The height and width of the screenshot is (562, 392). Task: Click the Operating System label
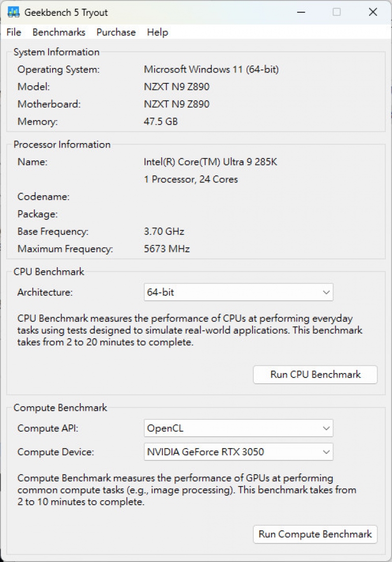pyautogui.click(x=58, y=69)
